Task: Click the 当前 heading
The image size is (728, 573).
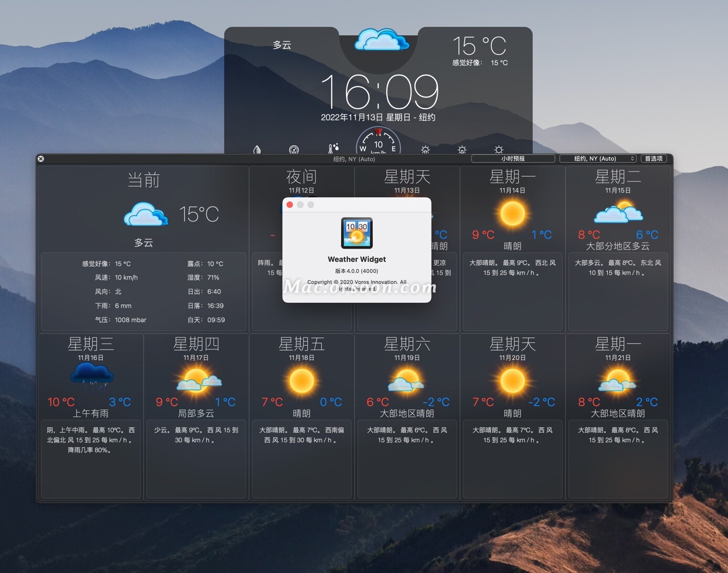Action: tap(143, 180)
